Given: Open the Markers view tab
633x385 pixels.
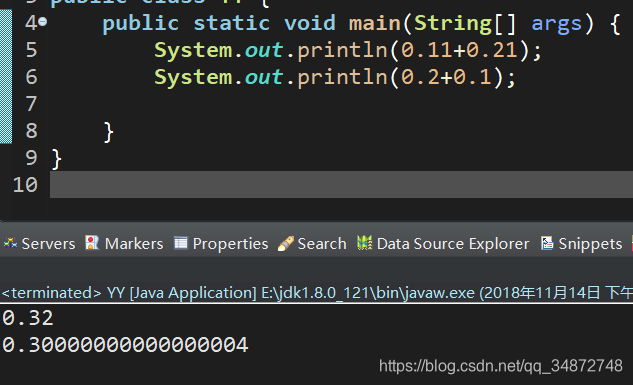Looking at the screenshot, I should [x=124, y=244].
